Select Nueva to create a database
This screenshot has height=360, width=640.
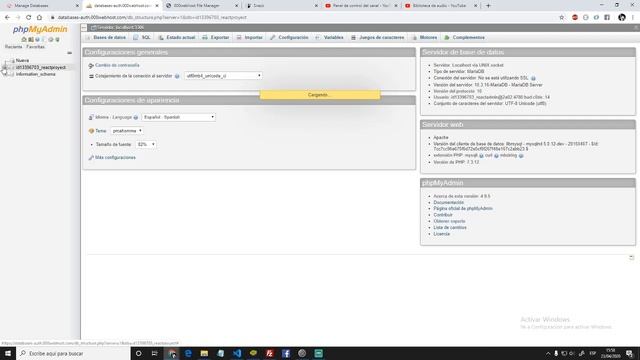coord(22,60)
